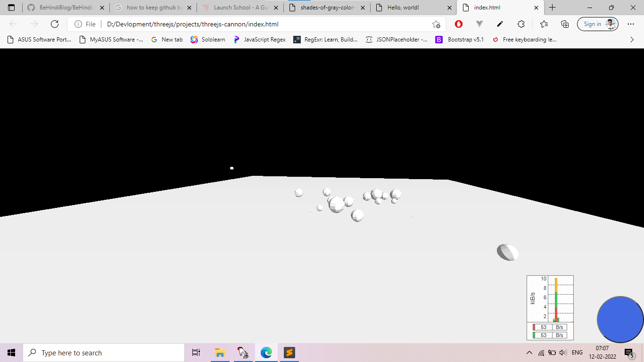Switch to the 'how to keep github' tab

tap(153, 8)
